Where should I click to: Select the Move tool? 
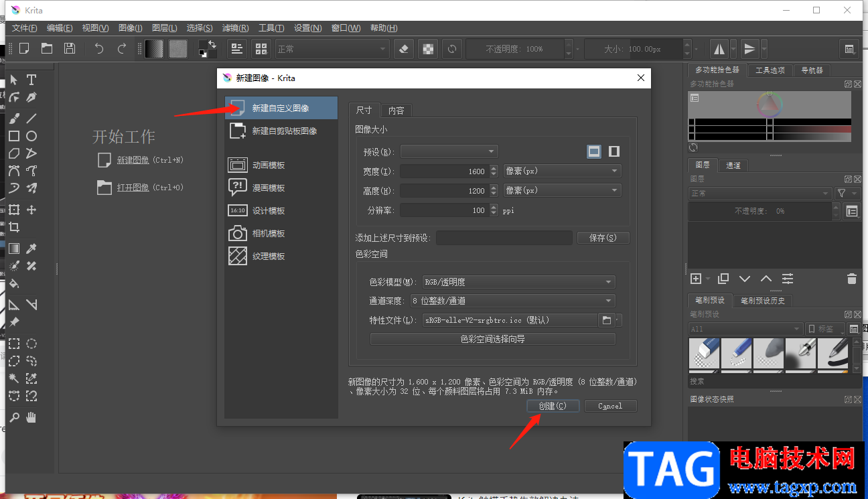pos(31,210)
